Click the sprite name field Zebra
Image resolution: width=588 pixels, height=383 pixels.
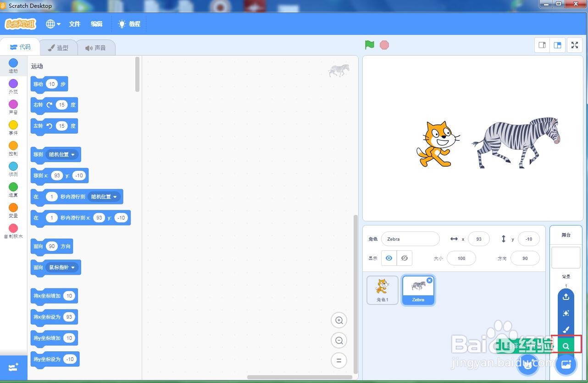pos(410,239)
